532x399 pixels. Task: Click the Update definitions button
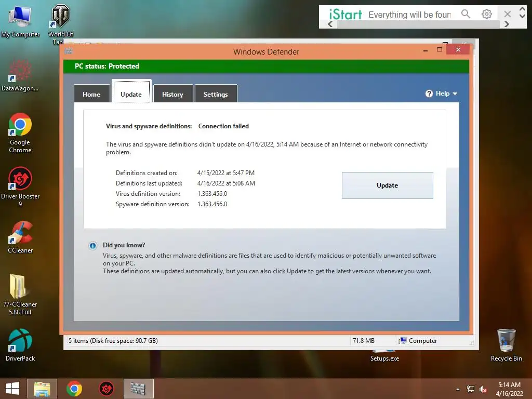[387, 185]
